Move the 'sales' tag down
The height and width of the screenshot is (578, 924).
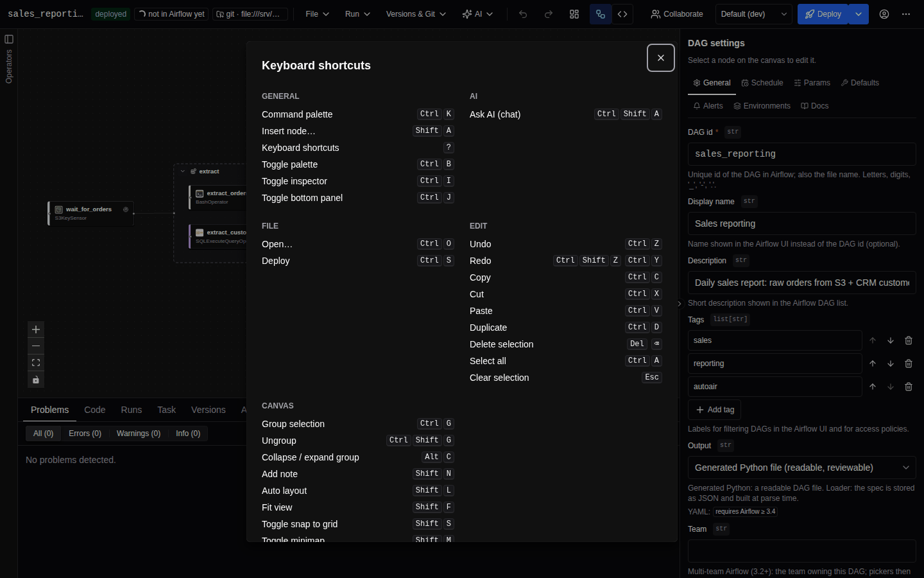tap(891, 340)
